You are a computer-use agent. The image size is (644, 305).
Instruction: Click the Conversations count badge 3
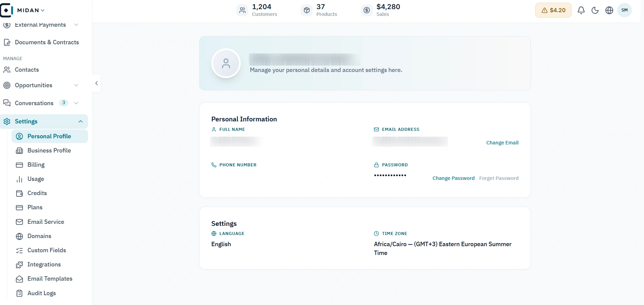64,103
